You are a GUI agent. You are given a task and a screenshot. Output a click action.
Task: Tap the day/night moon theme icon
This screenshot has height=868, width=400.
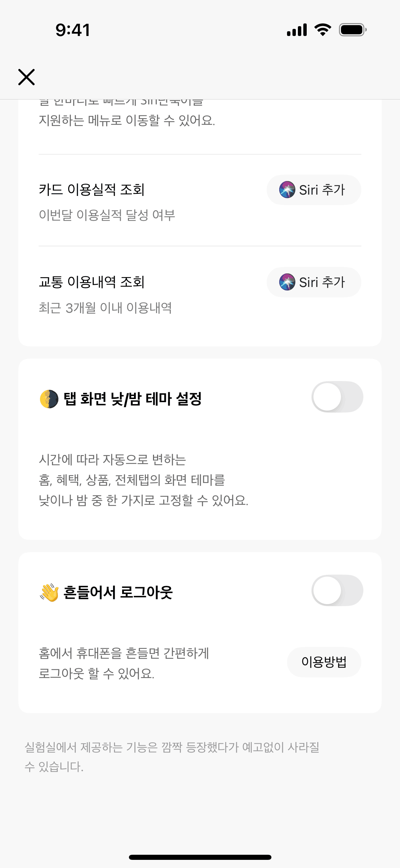[x=49, y=399]
